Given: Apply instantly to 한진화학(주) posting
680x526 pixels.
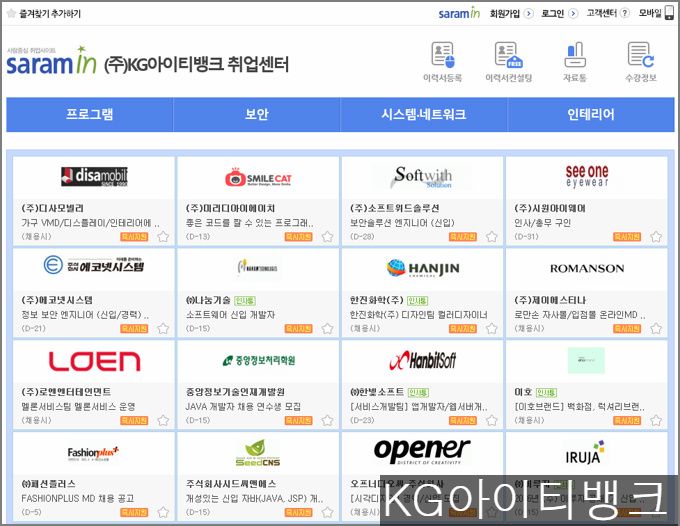Looking at the screenshot, I should pyautogui.click(x=463, y=329).
